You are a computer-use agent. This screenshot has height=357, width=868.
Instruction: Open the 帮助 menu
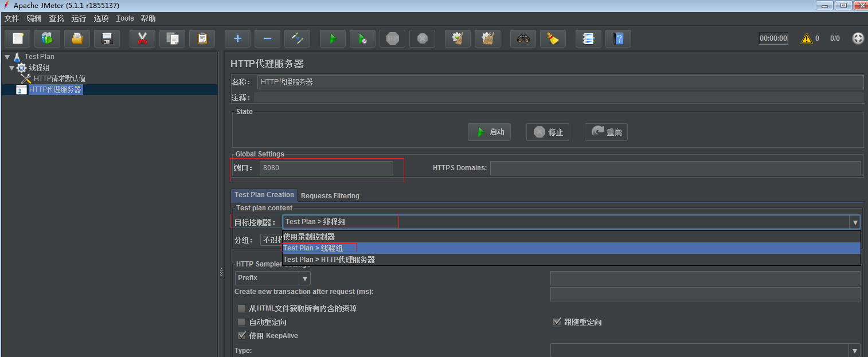click(148, 18)
